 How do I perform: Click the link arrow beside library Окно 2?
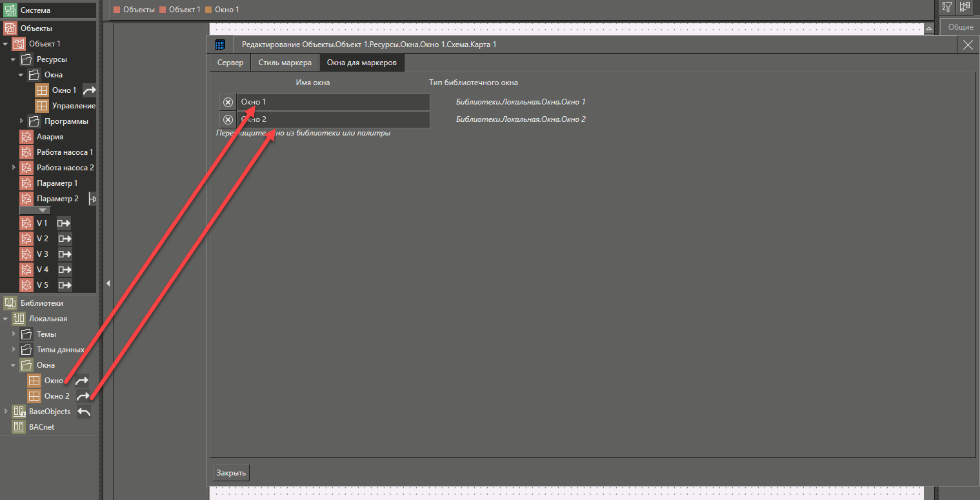tap(83, 396)
